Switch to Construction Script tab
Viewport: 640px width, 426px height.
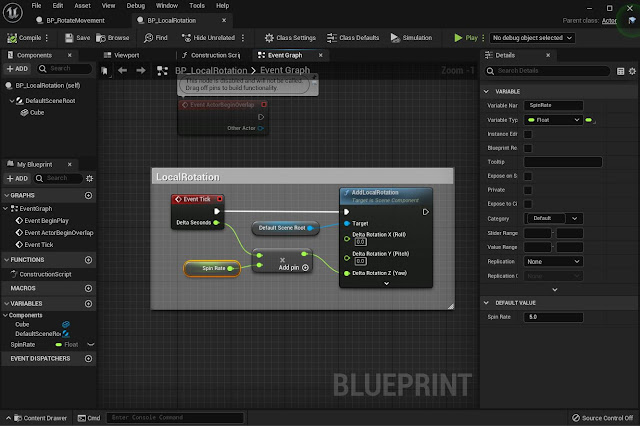[211, 55]
